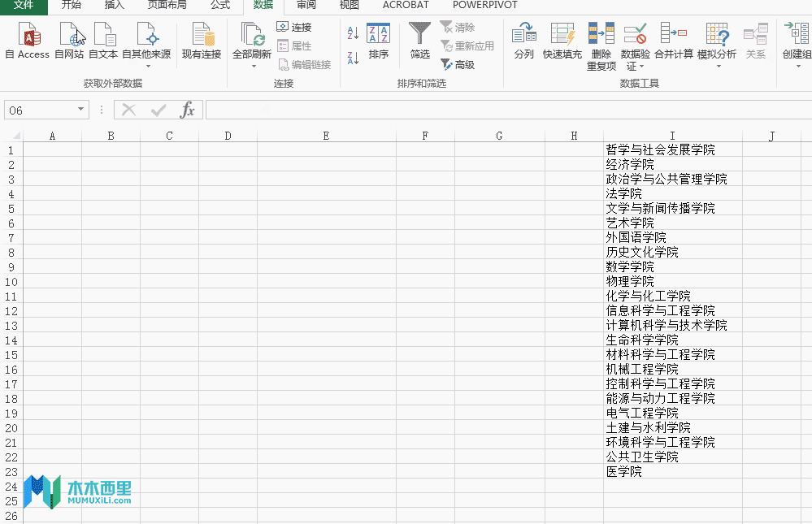Click 数据验证 data validation icon

(636, 34)
